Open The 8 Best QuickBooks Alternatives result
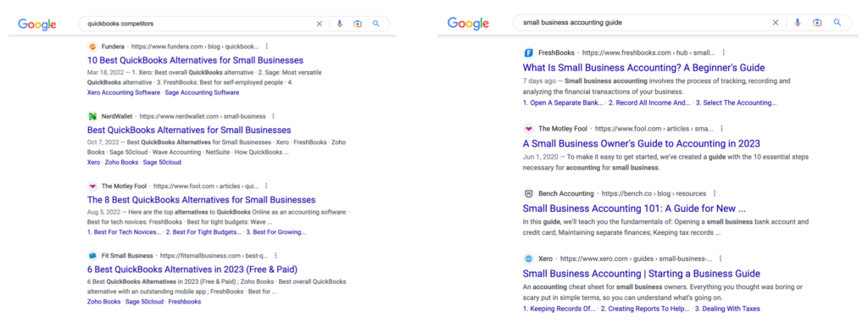This screenshot has height=334, width=868. (202, 200)
